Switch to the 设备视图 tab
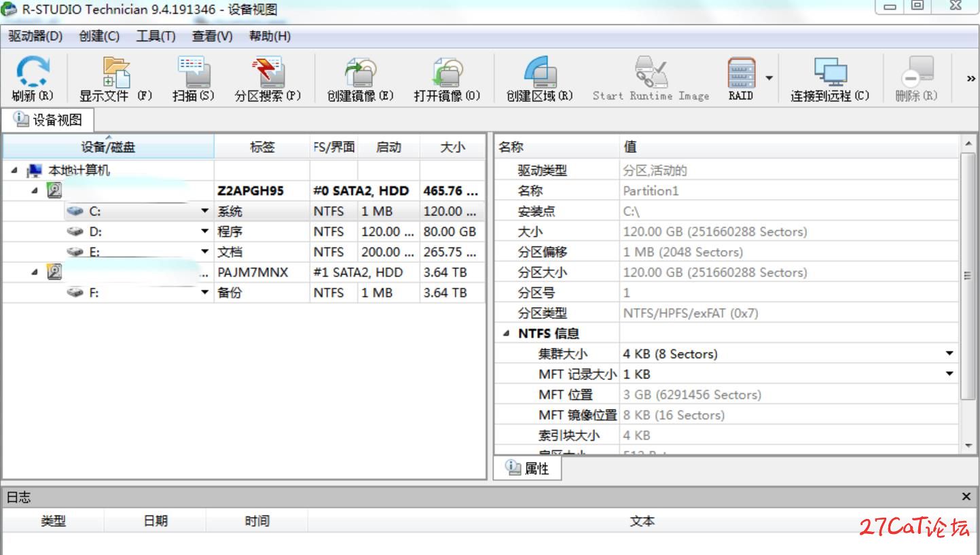Image resolution: width=980 pixels, height=555 pixels. point(48,120)
